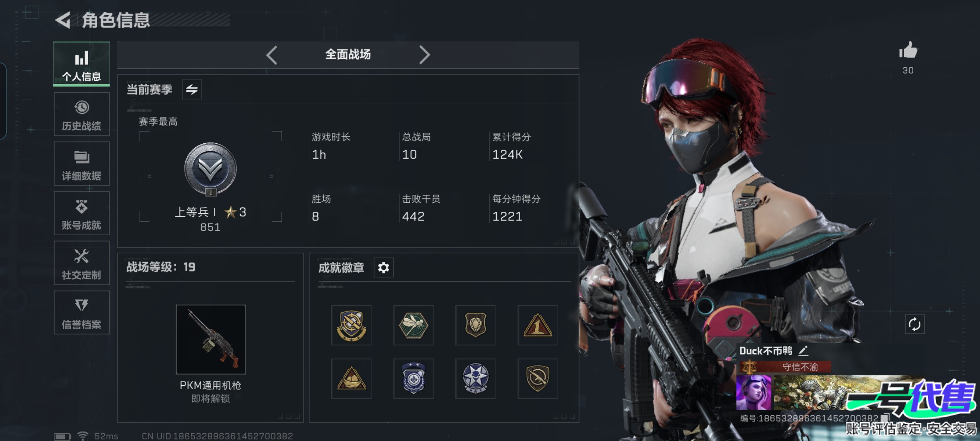Open the 历史战绩 history tab
Image resolution: width=980 pixels, height=441 pixels.
(x=82, y=114)
